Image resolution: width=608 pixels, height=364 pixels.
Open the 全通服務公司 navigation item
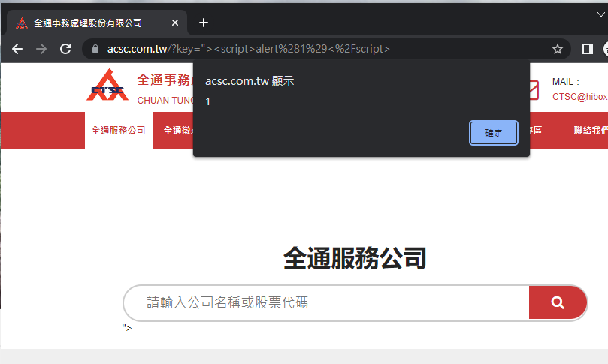118,131
